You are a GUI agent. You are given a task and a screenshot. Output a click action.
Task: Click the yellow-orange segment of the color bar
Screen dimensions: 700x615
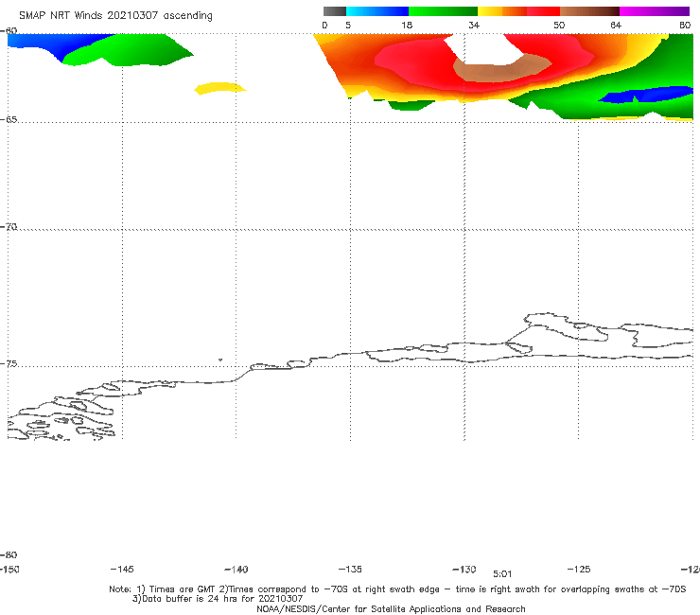tap(502, 11)
